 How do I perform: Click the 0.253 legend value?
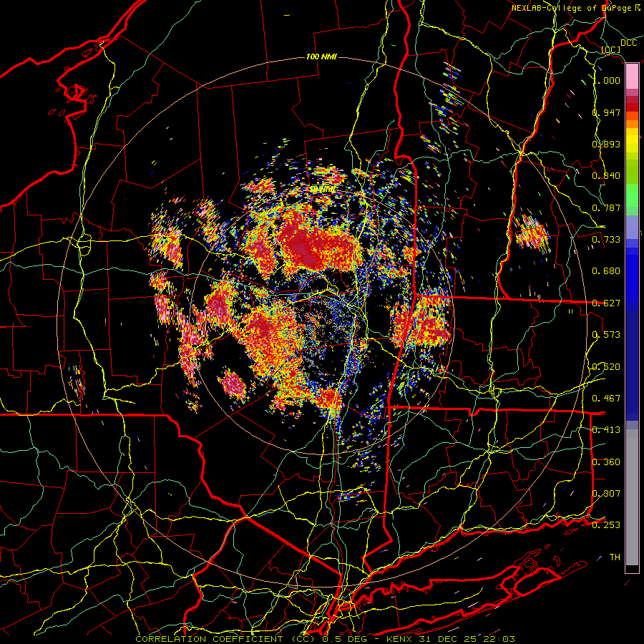point(606,525)
